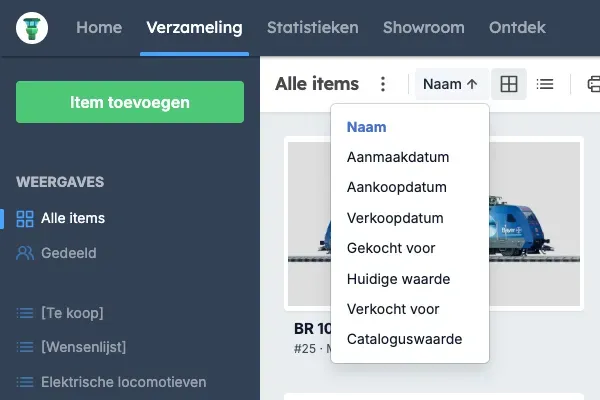Screen dimensions: 600x400
Task: Click the Item toevoegen button
Action: 130,102
